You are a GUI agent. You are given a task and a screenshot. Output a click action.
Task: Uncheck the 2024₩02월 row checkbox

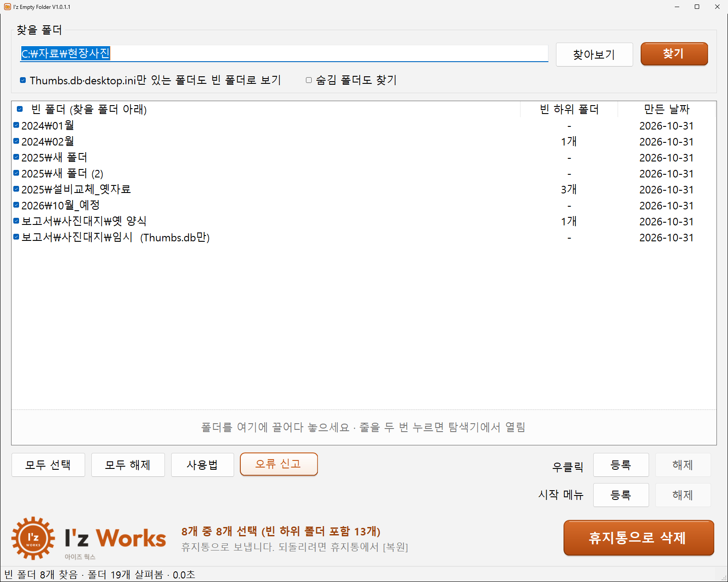(16, 142)
